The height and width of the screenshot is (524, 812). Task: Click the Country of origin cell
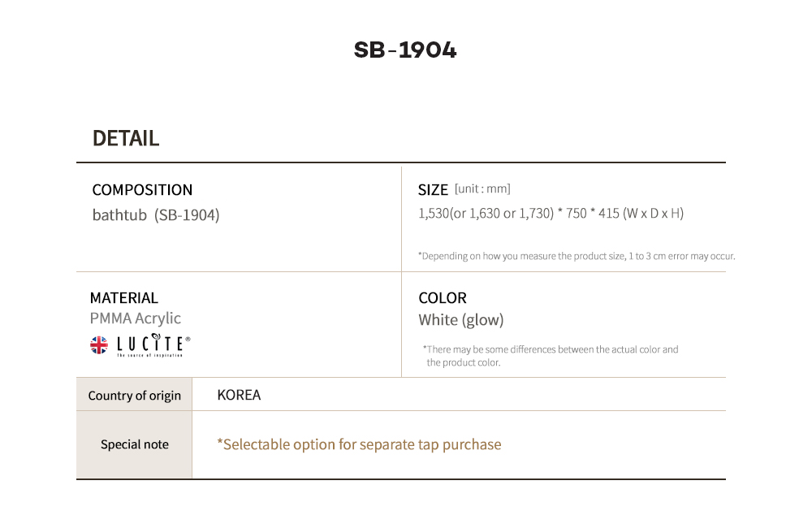135,396
